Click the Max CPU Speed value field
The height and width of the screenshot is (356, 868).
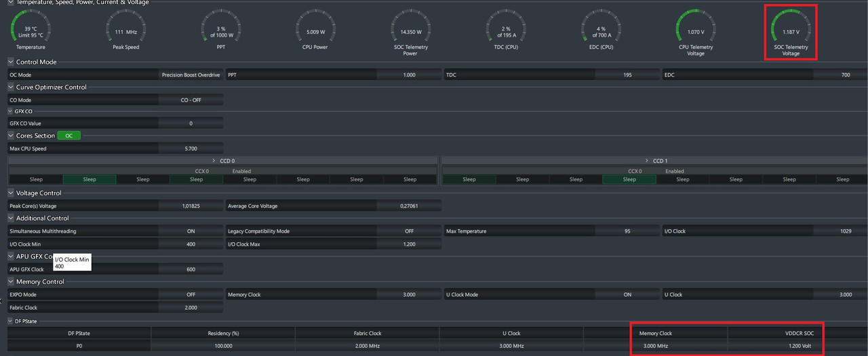[x=191, y=149]
